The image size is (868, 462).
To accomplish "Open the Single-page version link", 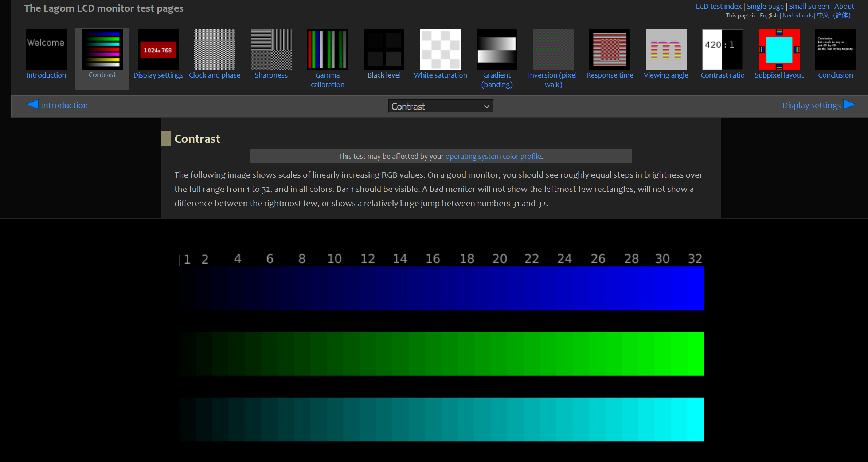I will click(x=765, y=6).
